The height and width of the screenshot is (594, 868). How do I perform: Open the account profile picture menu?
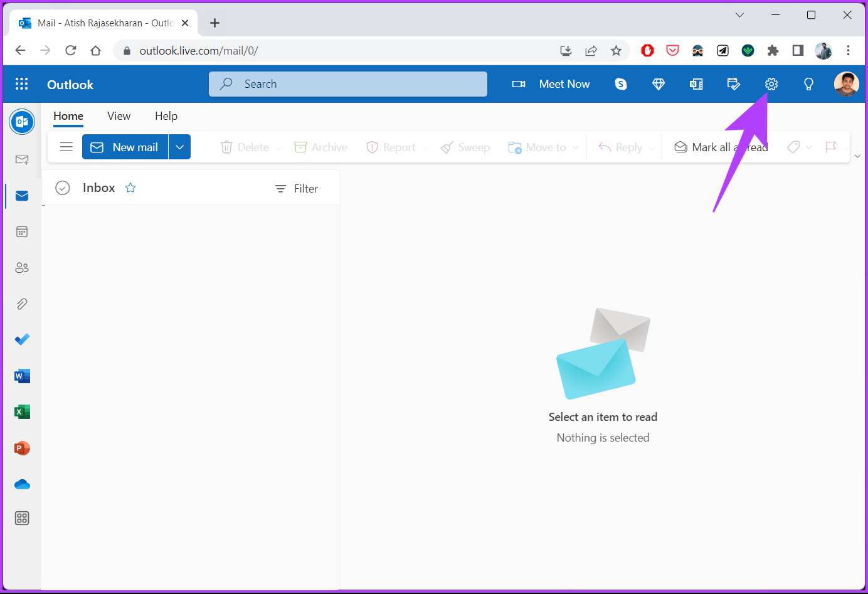846,84
